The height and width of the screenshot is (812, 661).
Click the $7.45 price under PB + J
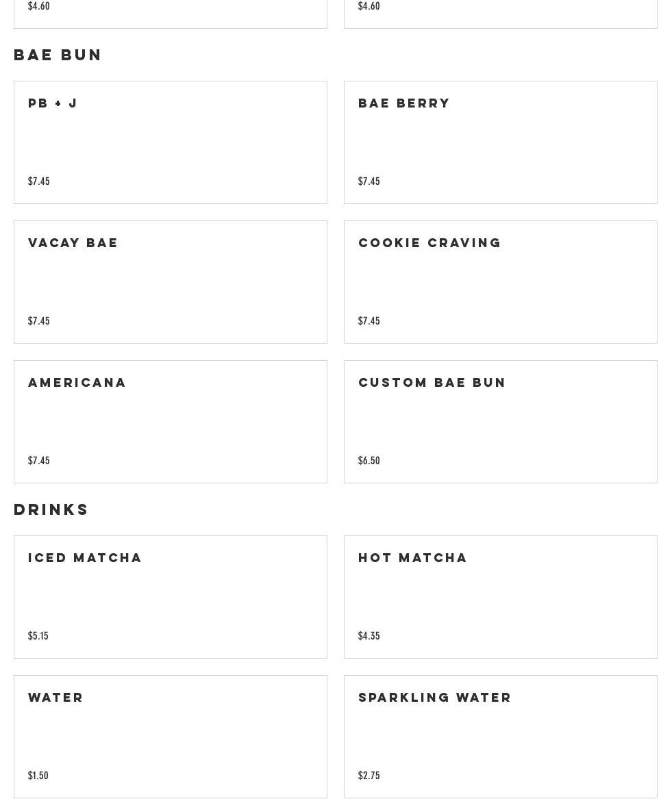(39, 181)
